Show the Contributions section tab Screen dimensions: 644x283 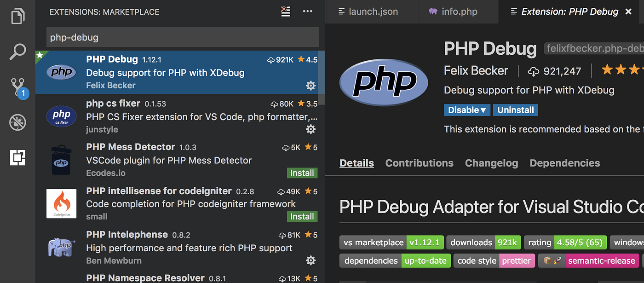(419, 163)
